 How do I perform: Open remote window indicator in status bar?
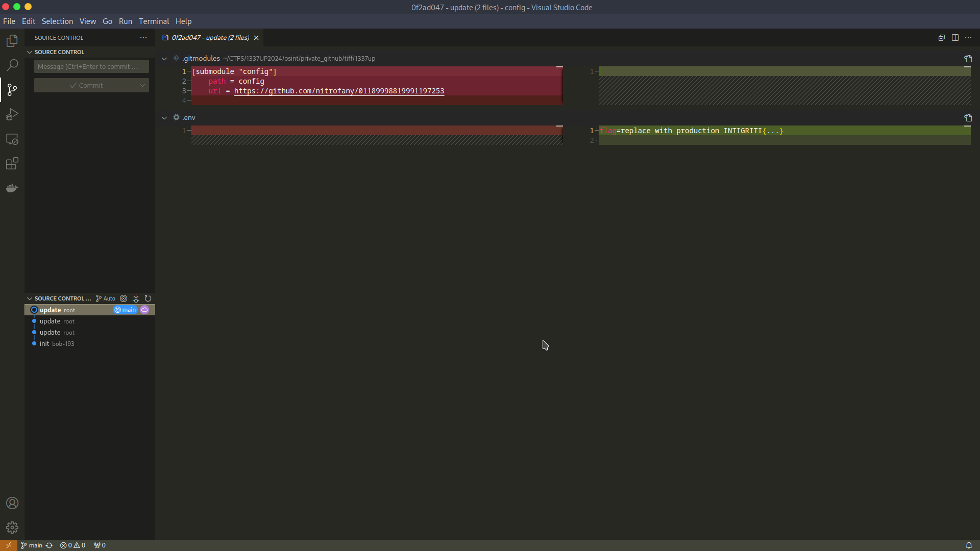tap(9, 545)
